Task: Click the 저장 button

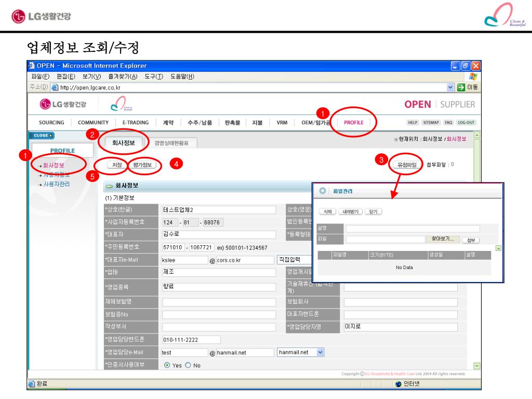Action: tap(117, 165)
